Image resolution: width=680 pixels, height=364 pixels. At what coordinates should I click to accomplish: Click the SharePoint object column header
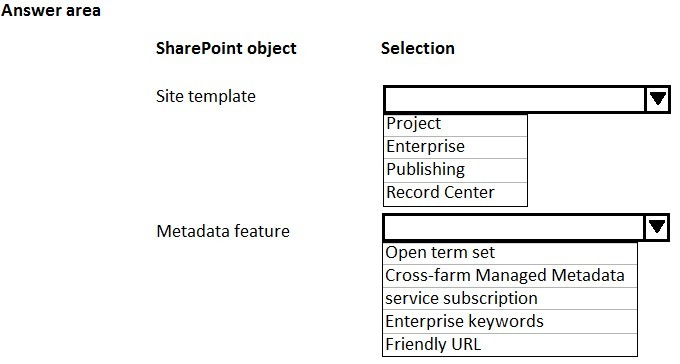226,49
